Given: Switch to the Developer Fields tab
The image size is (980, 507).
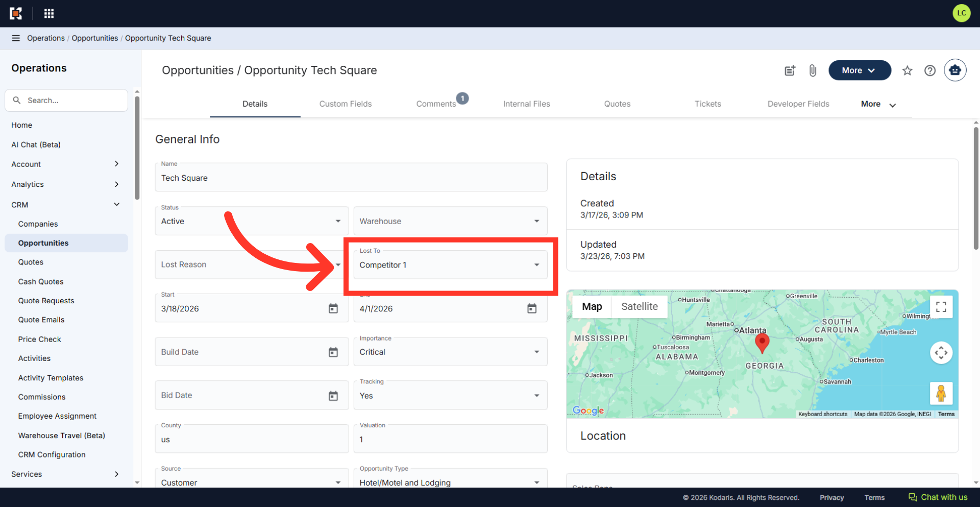Looking at the screenshot, I should (798, 104).
